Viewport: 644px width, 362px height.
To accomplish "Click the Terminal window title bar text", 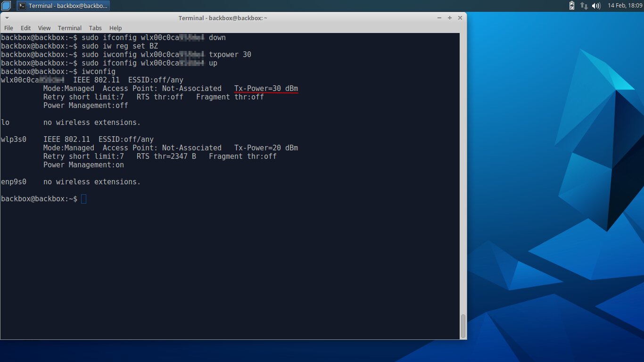I will 223,18.
